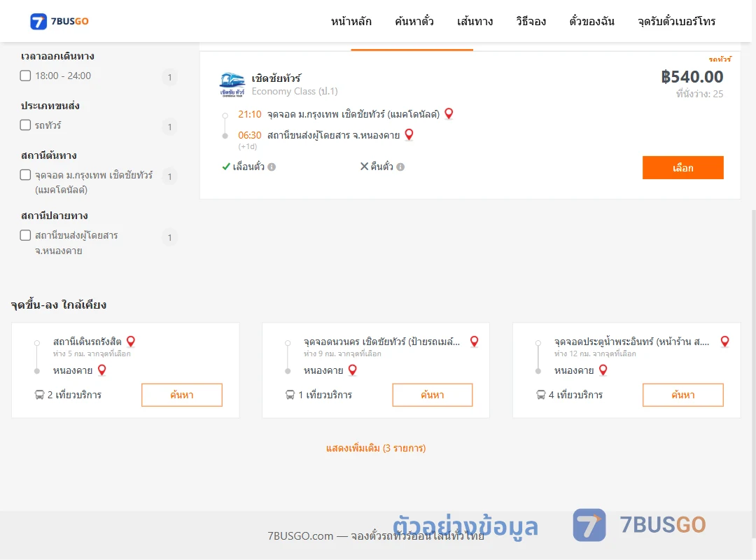Search trips from จุดจอดประตูน้ำพระอินทร์ with ค้นหา
Viewport: 756px width, 560px height.
(x=682, y=395)
